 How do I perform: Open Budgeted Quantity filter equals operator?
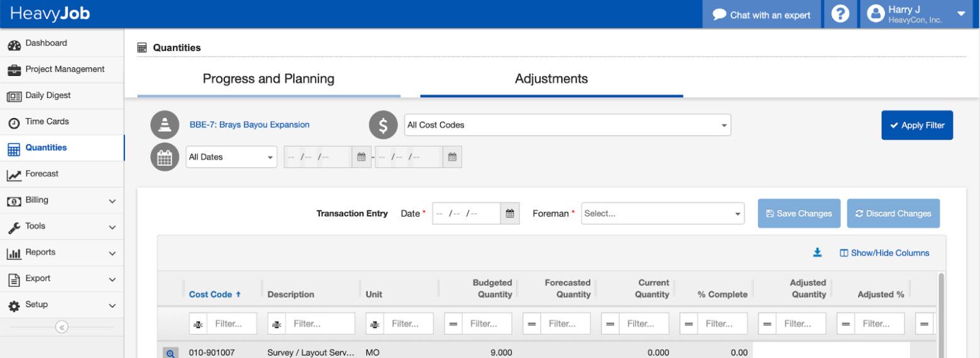pyautogui.click(x=453, y=323)
